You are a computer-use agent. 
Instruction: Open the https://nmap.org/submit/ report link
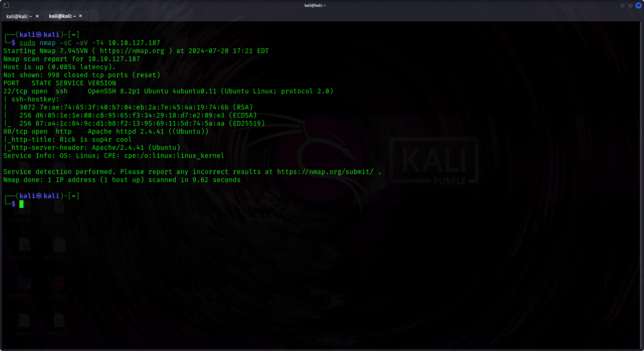click(x=325, y=172)
